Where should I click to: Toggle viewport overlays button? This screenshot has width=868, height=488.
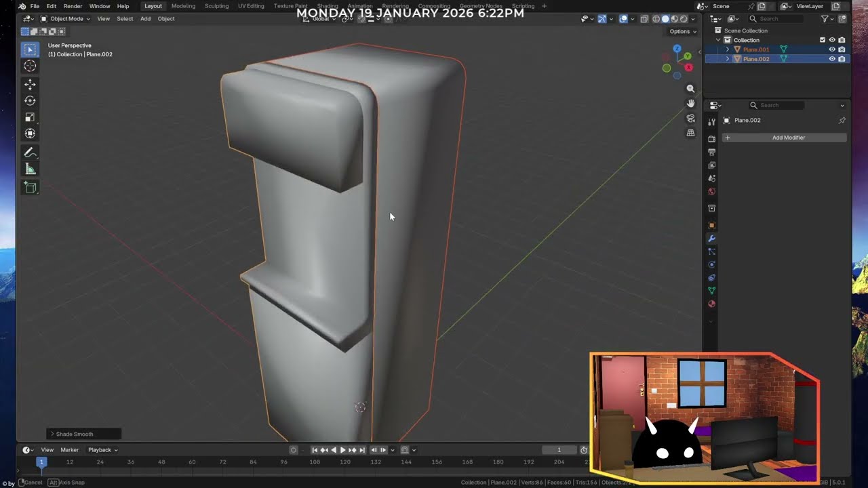623,19
